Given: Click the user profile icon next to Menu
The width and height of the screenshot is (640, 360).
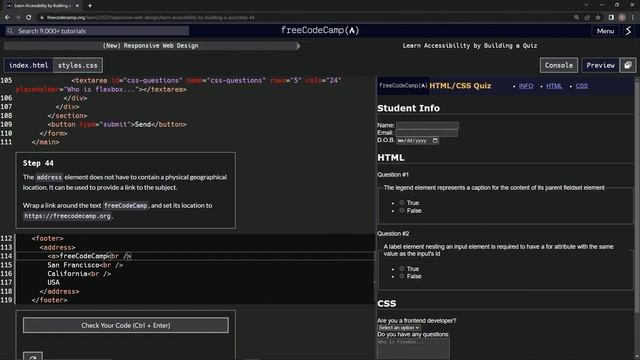Looking at the screenshot, I should click(629, 31).
